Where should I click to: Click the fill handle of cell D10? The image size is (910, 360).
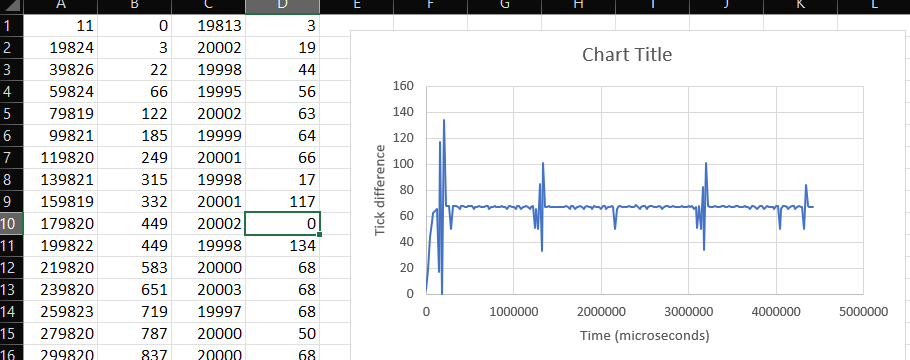pyautogui.click(x=319, y=235)
